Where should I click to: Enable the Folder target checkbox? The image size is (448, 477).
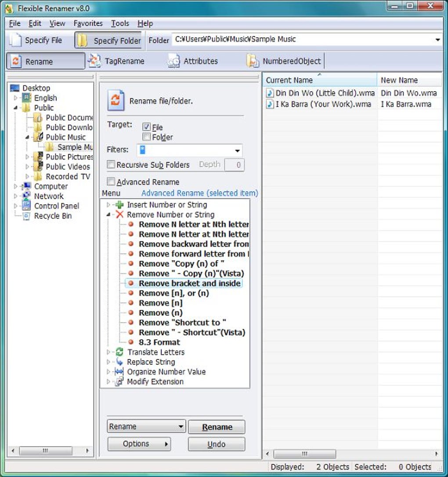tap(147, 136)
